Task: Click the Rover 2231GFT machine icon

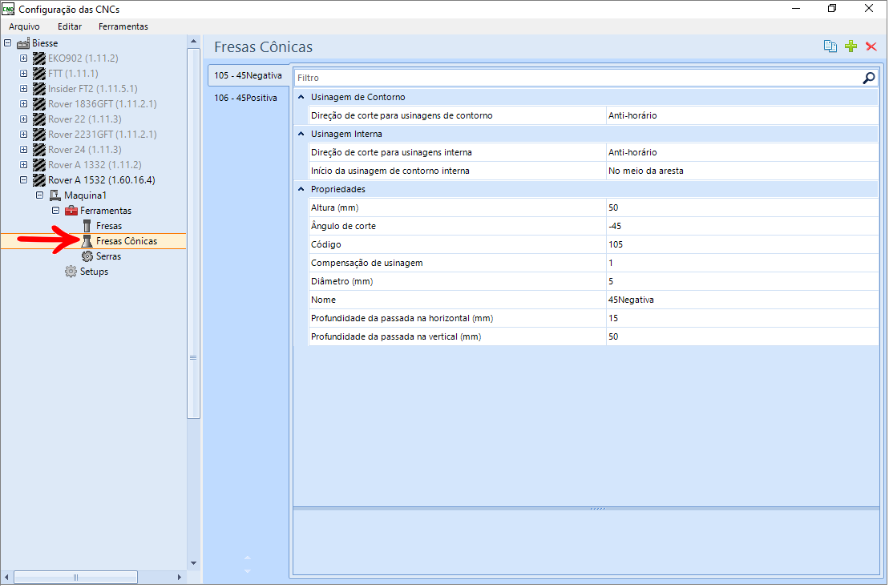Action: tap(39, 135)
